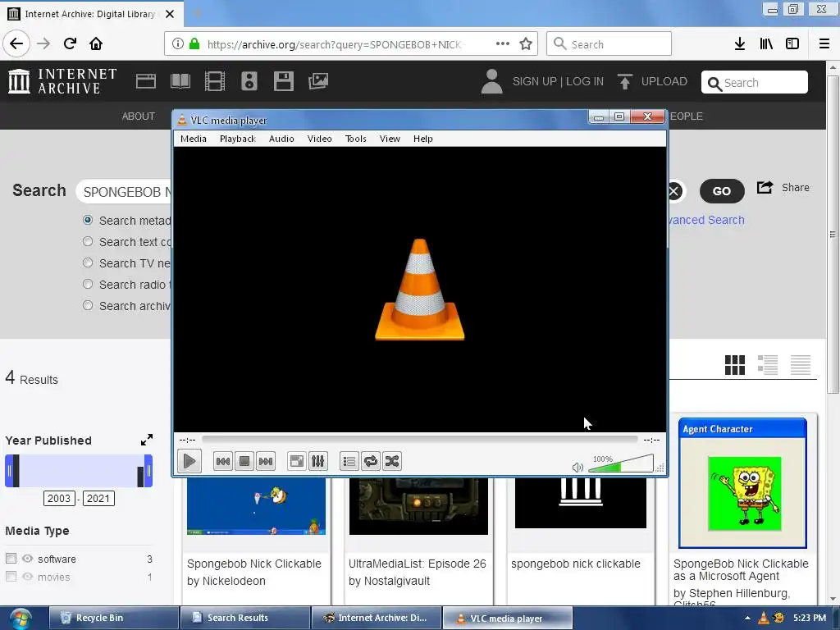This screenshot has height=630, width=840.
Task: Select Search text contents radio button
Action: (x=88, y=242)
